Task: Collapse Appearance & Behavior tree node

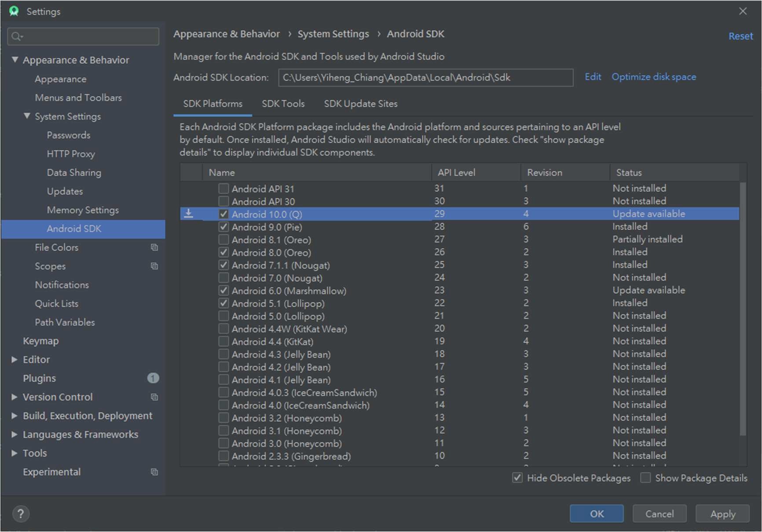Action: [15, 59]
